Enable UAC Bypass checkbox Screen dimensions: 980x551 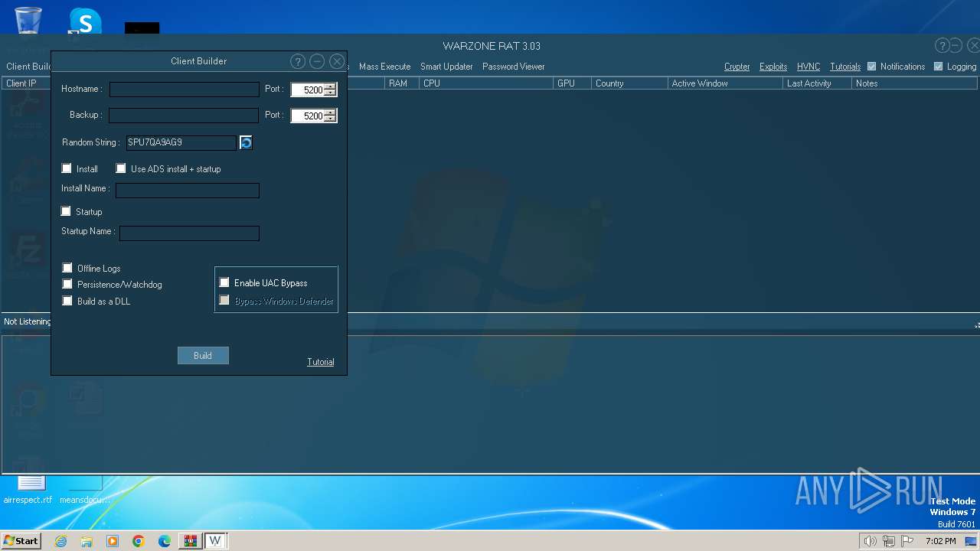coord(224,282)
